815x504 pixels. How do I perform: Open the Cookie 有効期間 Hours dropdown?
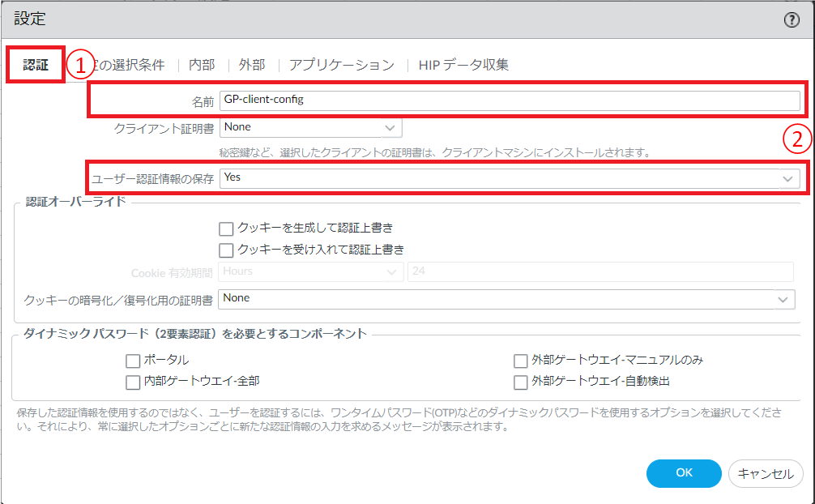coord(311,272)
